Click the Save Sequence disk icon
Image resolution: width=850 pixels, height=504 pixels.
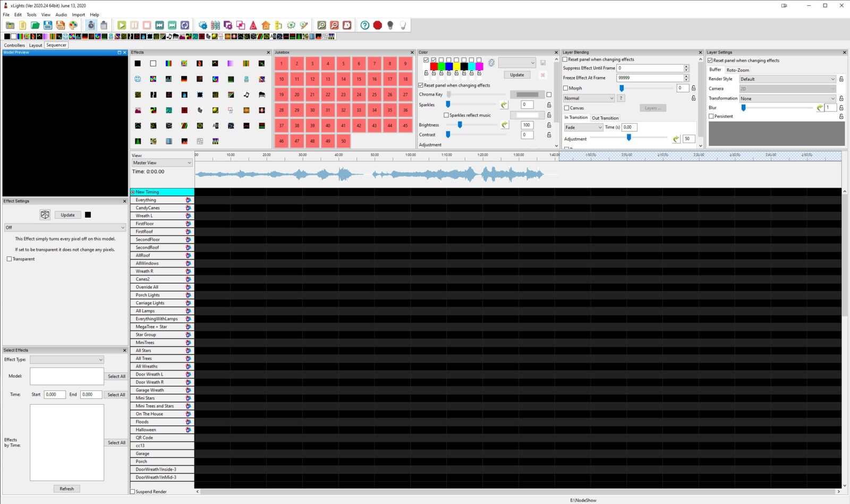pos(47,25)
